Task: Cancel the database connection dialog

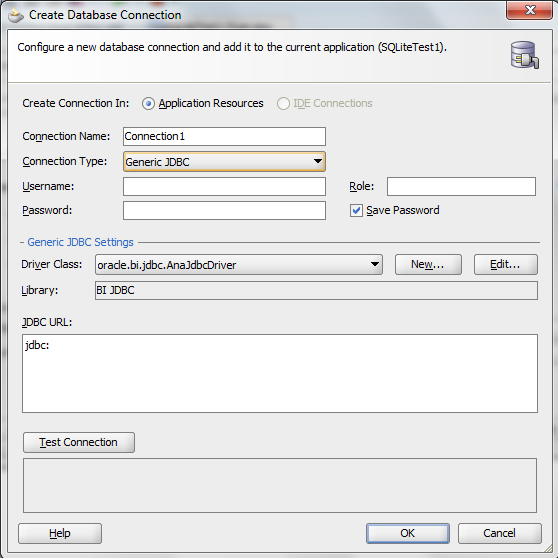Action: pyautogui.click(x=500, y=533)
